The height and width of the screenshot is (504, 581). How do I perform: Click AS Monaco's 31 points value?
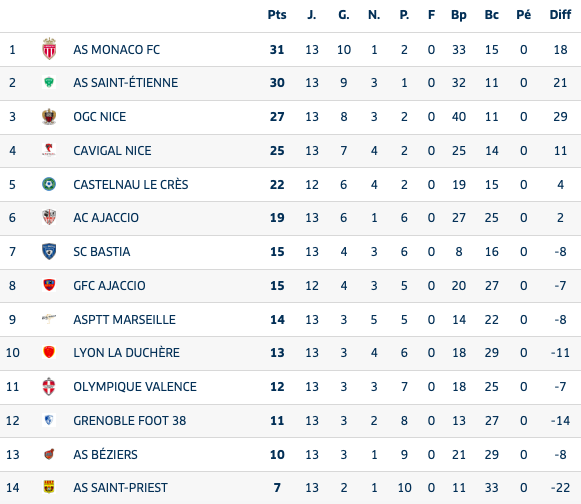click(x=277, y=49)
